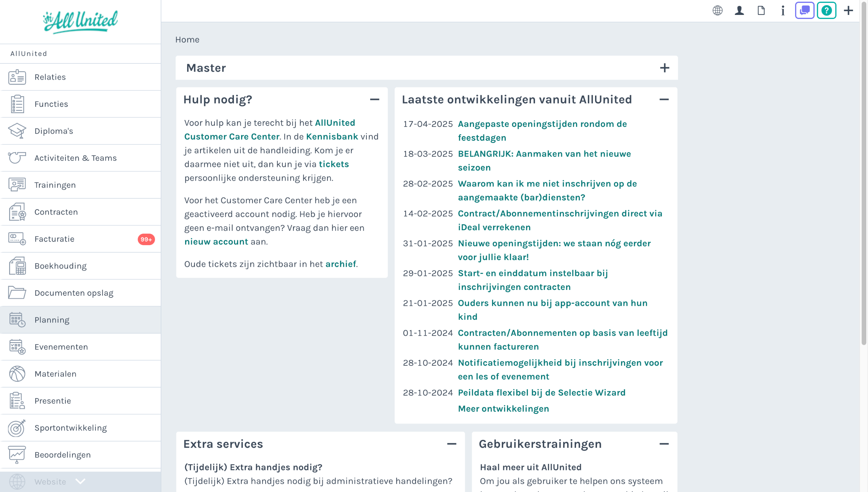868x492 pixels.
Task: Expand the Master panel
Action: point(665,68)
